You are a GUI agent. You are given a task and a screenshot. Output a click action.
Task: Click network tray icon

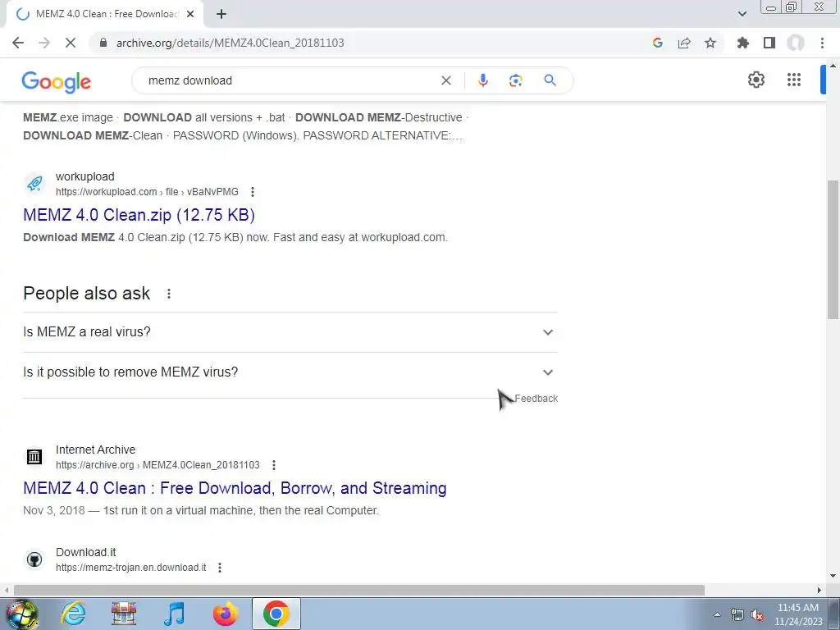click(737, 615)
